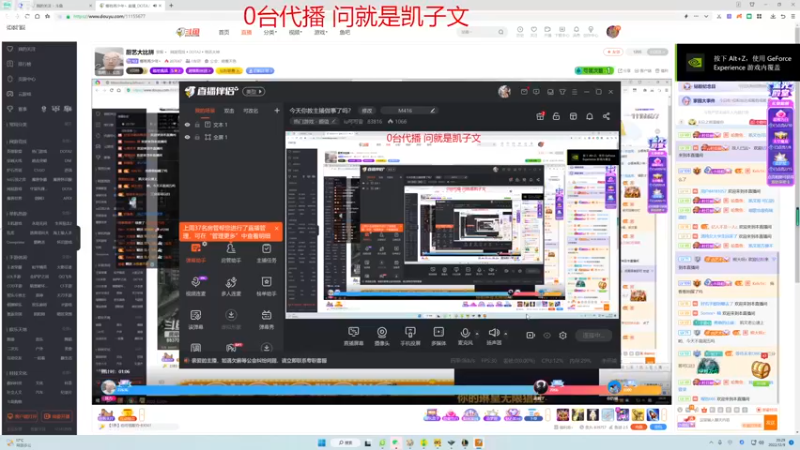Open 热门游戏 · 颜值 category selector

(x=314, y=121)
